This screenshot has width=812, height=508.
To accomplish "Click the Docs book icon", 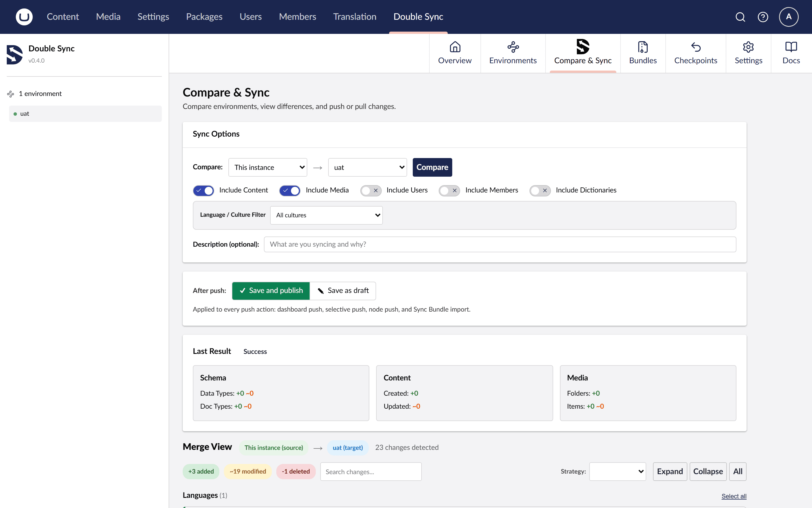I will 791,47.
